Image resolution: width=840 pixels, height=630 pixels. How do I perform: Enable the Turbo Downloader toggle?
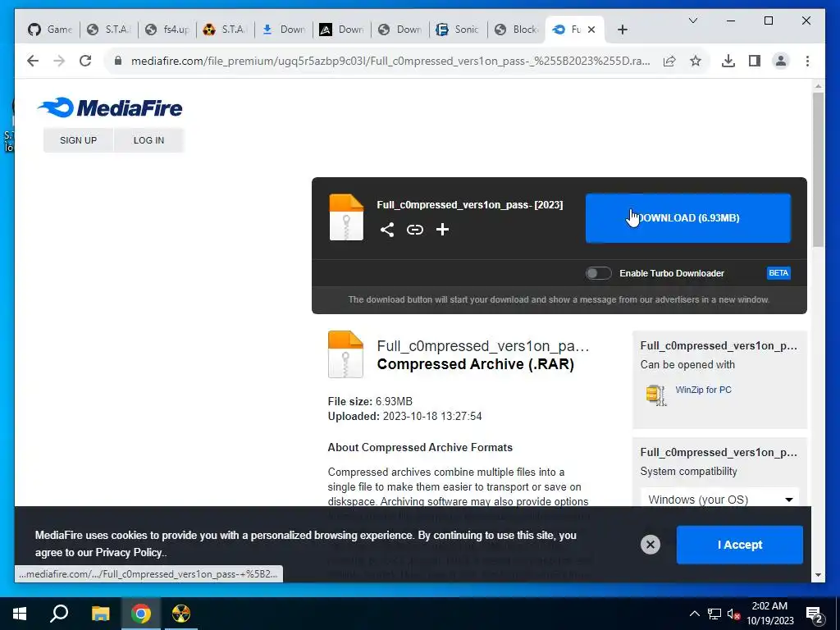598,273
